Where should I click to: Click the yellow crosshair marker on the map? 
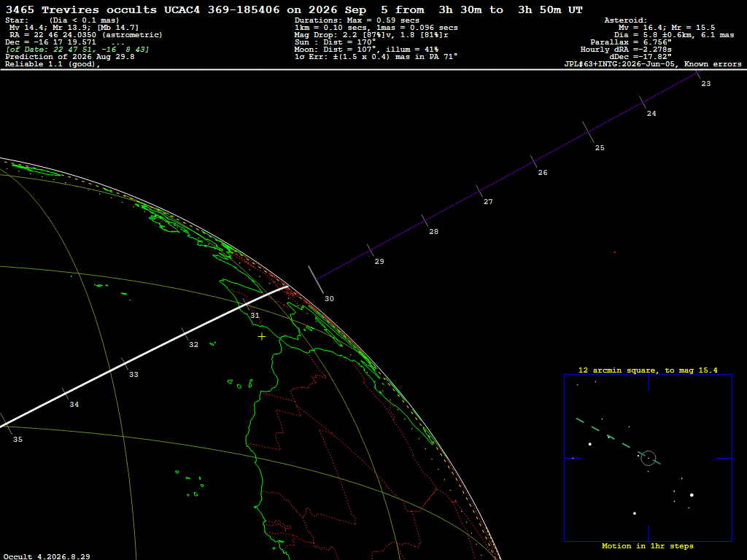click(262, 337)
